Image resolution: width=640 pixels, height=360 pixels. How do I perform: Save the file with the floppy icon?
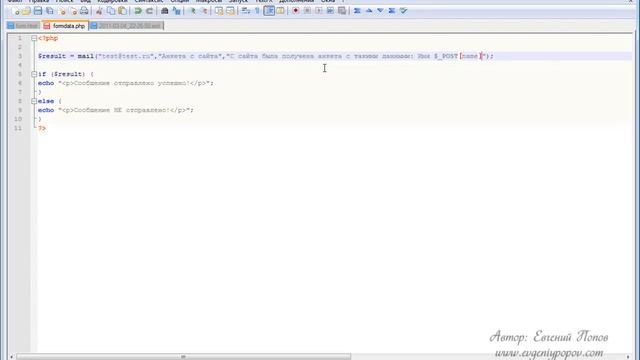(x=38, y=11)
